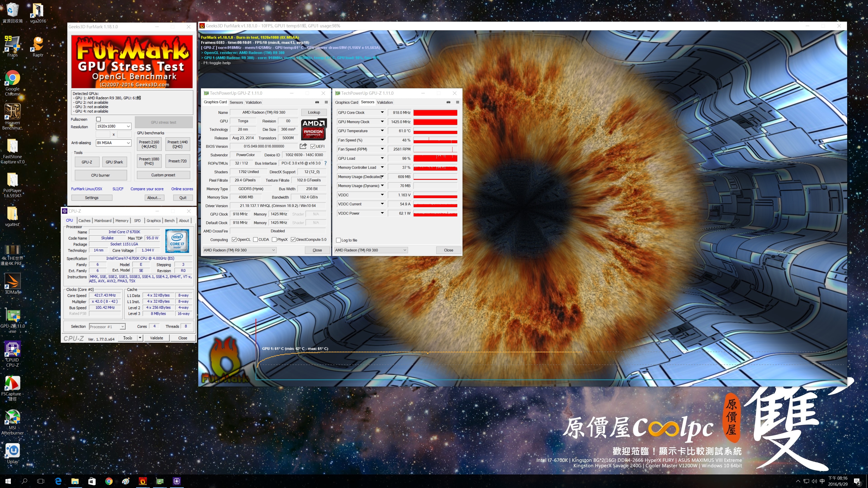Open the Compare your score link
The width and height of the screenshot is (868, 488).
tap(147, 189)
